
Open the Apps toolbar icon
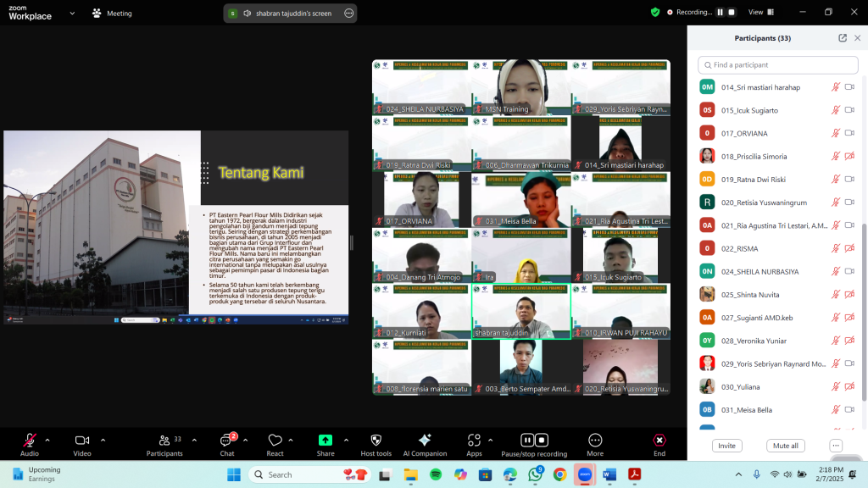pyautogui.click(x=474, y=441)
